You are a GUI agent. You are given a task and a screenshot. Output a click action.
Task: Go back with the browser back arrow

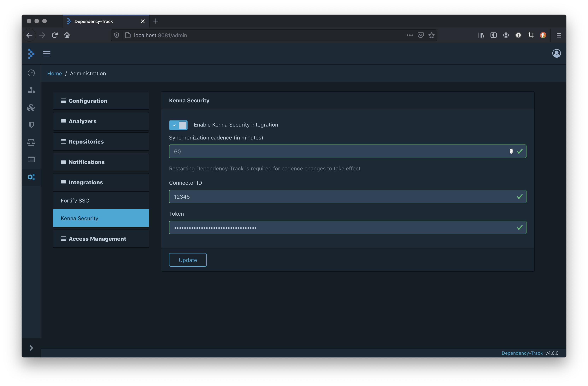pos(29,35)
